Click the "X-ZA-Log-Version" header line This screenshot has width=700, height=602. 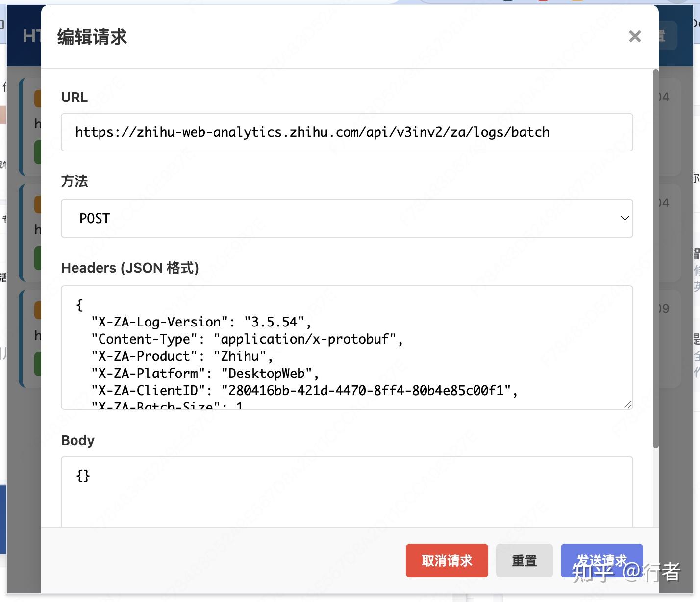click(x=201, y=322)
